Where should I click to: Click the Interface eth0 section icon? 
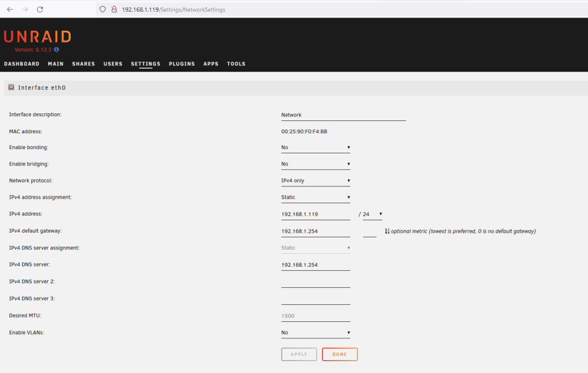[x=11, y=88]
